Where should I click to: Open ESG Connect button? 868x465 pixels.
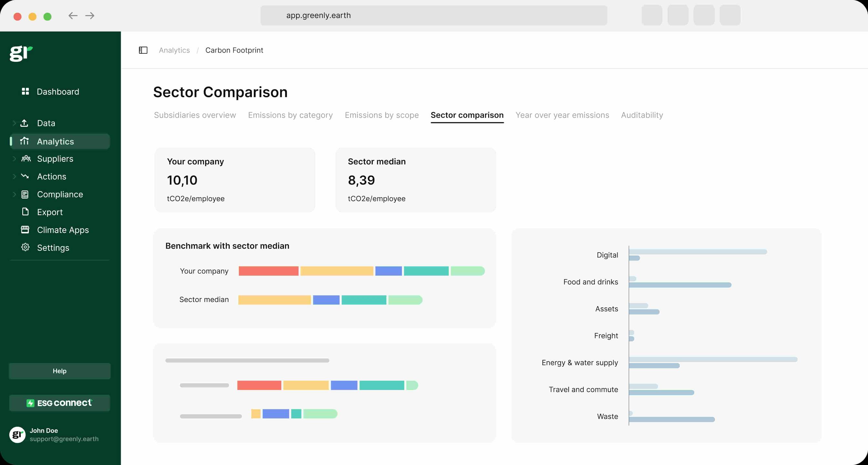pyautogui.click(x=60, y=403)
